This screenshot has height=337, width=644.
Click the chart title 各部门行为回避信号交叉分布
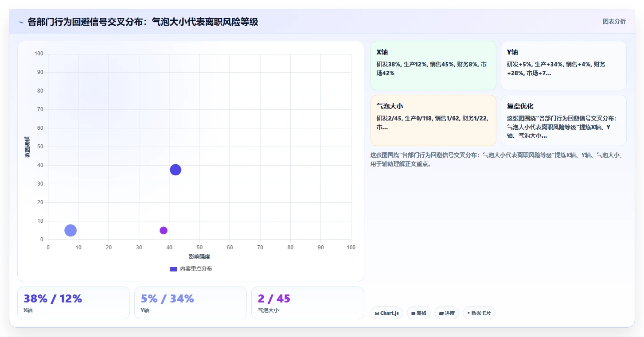click(143, 22)
